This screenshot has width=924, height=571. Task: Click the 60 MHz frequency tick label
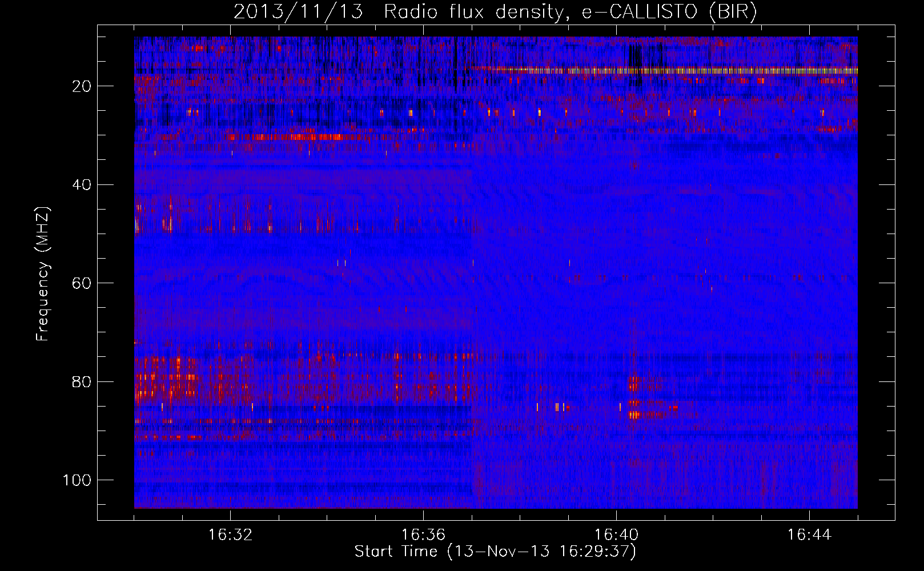point(82,283)
